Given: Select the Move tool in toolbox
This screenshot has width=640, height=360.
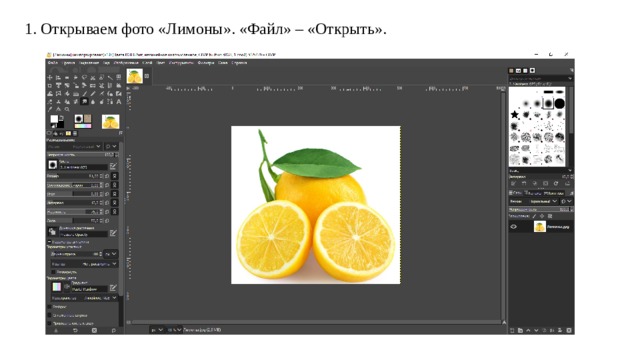Looking at the screenshot, I should (50, 78).
